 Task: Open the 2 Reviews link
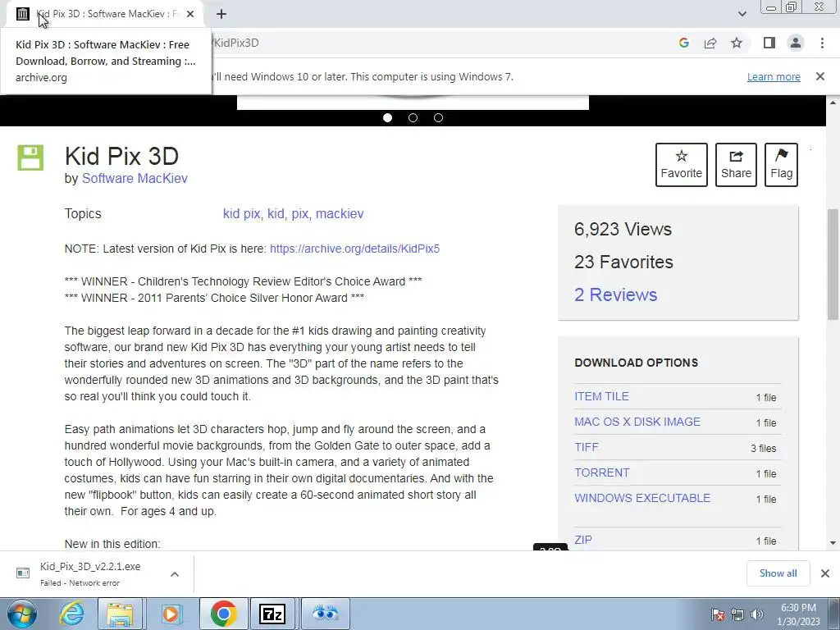point(615,294)
